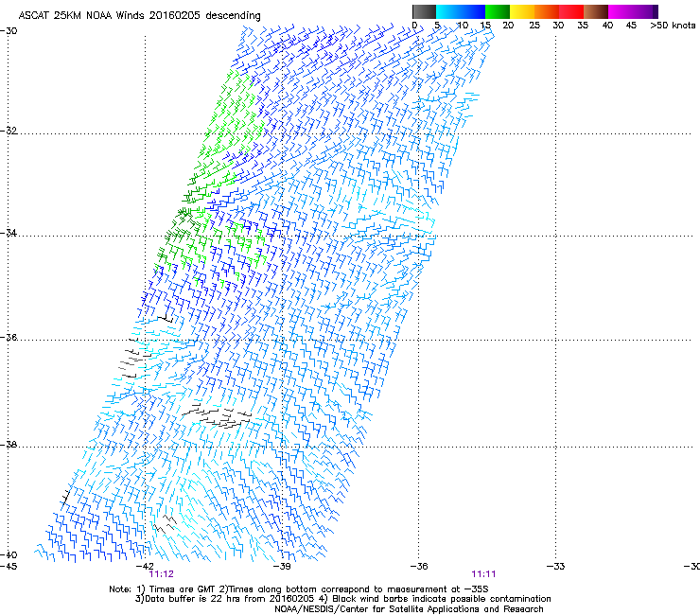Click the plot title 'ASCAT 25KM NOAA Winds 20160205 descending'
Screen dimensions: 700x615
pyautogui.click(x=139, y=16)
